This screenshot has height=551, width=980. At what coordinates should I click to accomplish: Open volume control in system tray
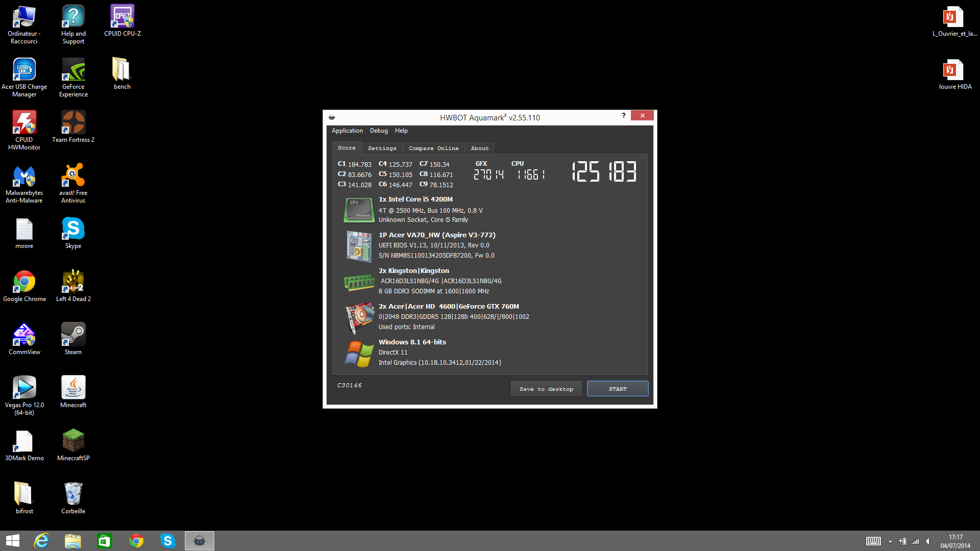coord(927,541)
